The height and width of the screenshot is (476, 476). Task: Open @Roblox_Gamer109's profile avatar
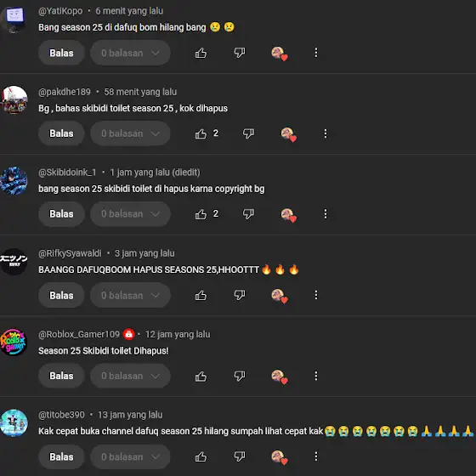pyautogui.click(x=14, y=342)
